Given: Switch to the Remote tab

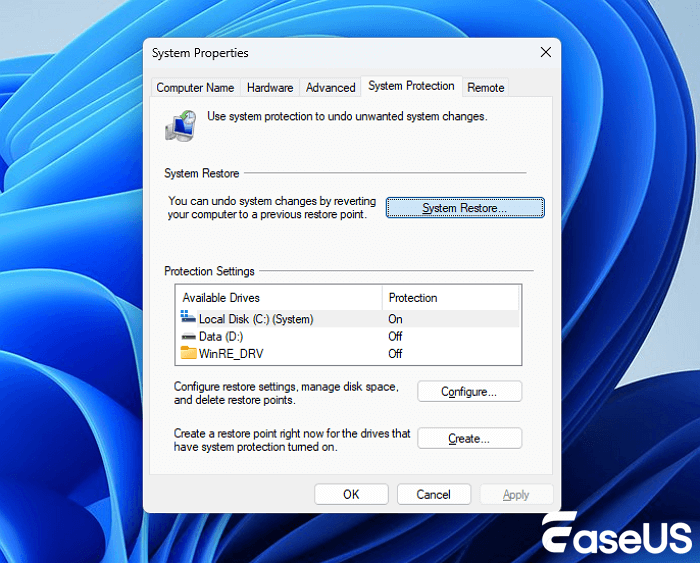Looking at the screenshot, I should [486, 88].
